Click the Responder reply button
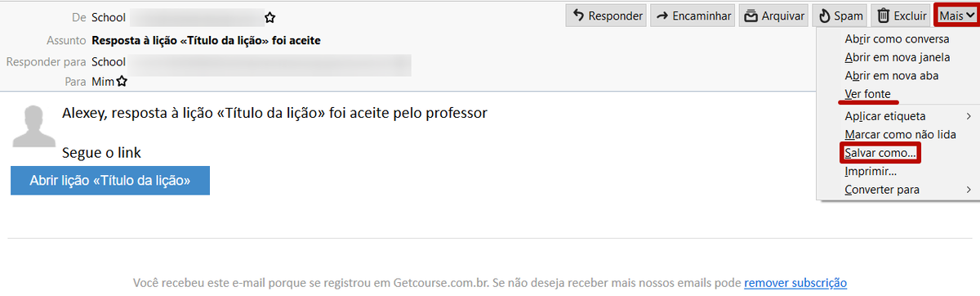Image resolution: width=980 pixels, height=296 pixels. tap(606, 16)
